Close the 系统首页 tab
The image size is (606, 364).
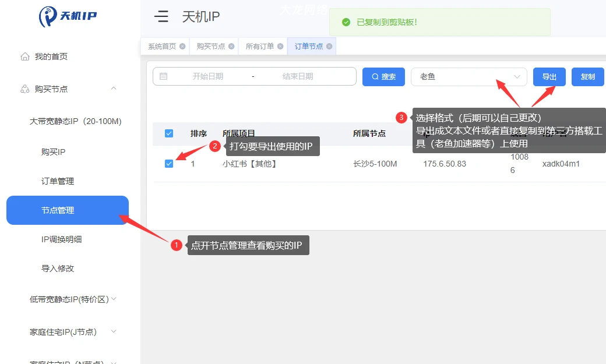click(182, 47)
